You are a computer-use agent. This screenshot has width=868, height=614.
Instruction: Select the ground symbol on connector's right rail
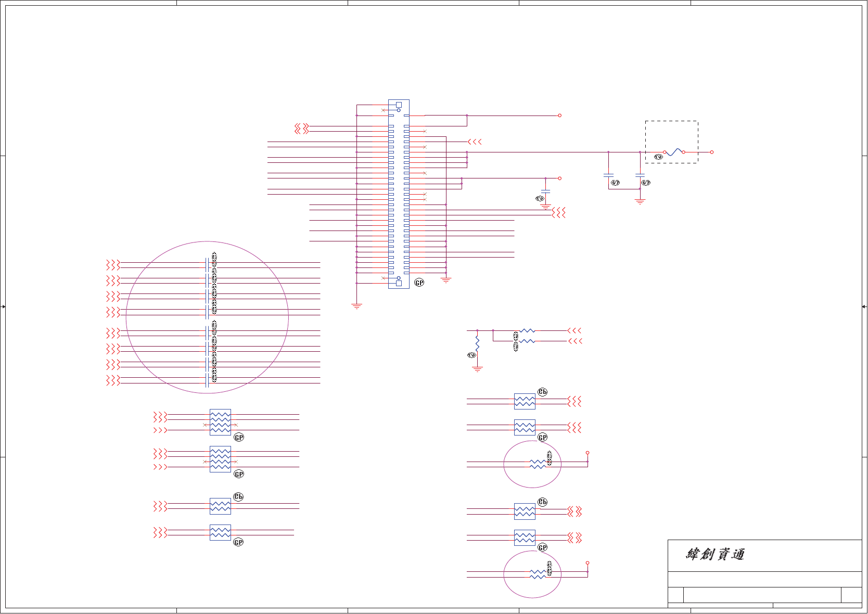[x=446, y=280]
